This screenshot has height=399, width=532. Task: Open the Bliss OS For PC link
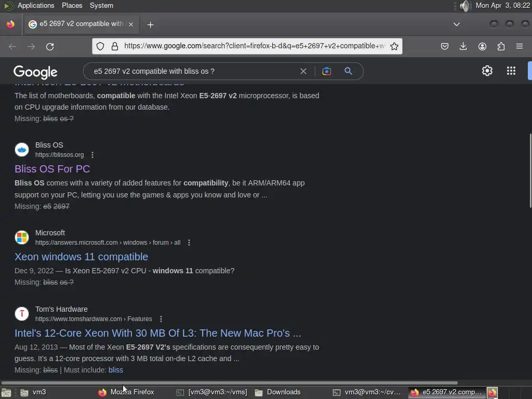pyautogui.click(x=52, y=169)
